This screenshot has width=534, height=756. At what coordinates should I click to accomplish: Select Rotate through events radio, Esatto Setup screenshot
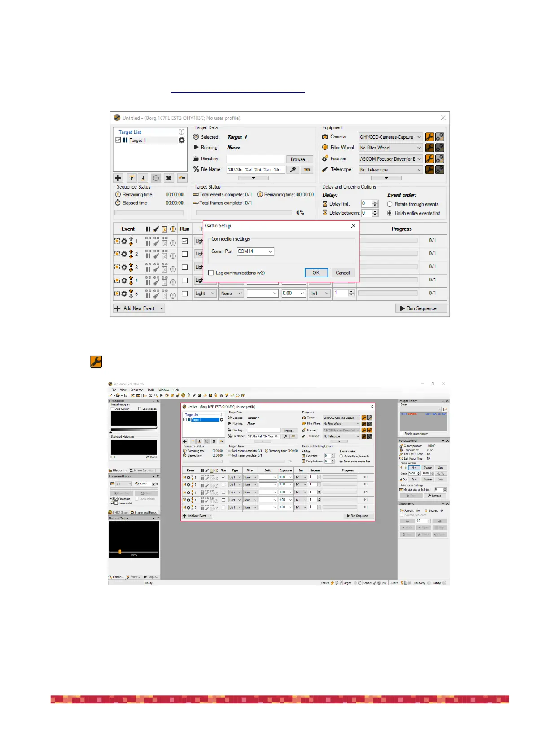[x=390, y=204]
